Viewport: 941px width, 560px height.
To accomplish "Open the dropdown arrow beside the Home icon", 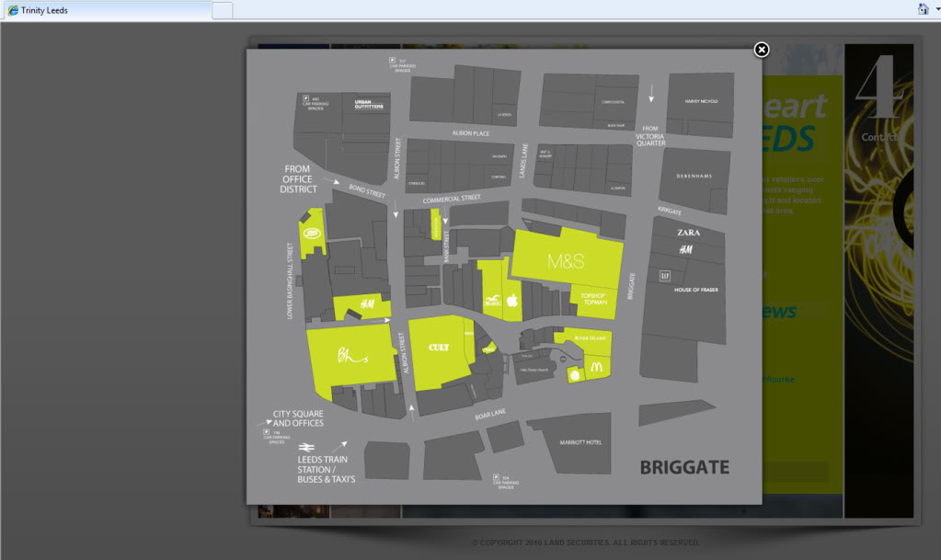I will (x=937, y=9).
